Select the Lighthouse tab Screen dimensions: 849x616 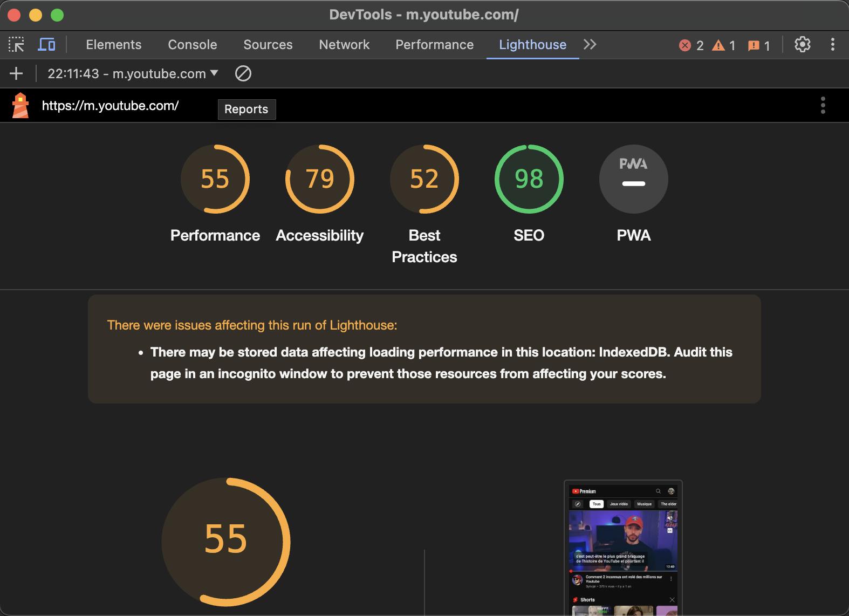click(533, 45)
